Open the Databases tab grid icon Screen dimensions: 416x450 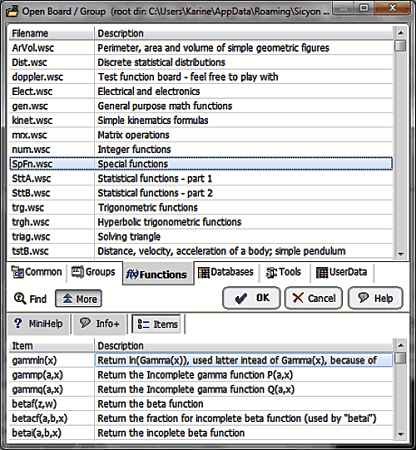coord(203,272)
